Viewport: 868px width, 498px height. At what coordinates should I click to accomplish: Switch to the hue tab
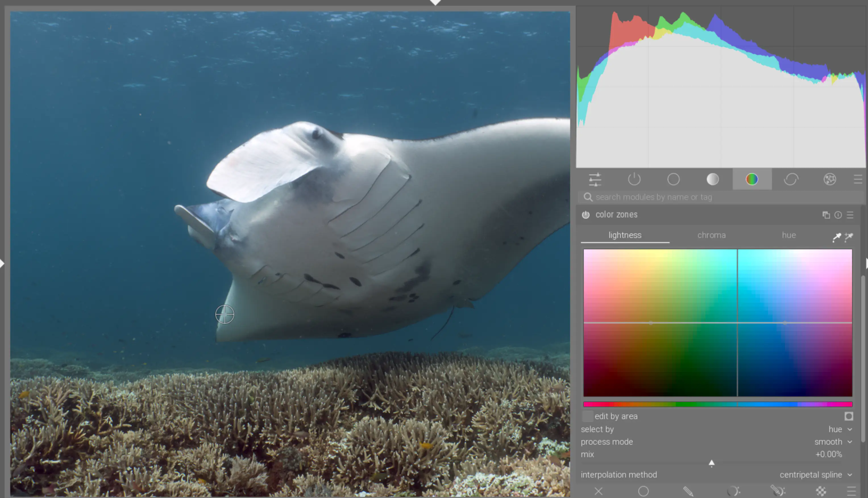pyautogui.click(x=789, y=235)
